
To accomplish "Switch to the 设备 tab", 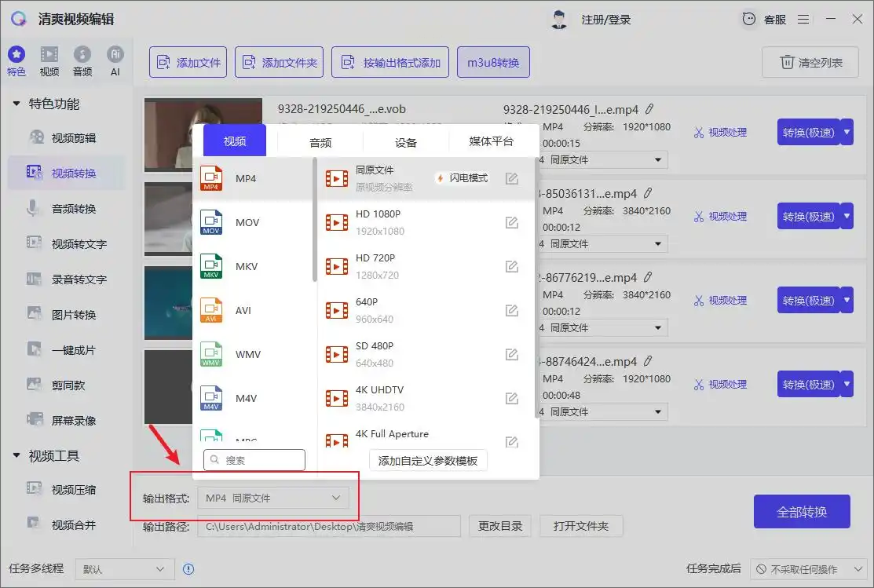I will click(x=406, y=142).
